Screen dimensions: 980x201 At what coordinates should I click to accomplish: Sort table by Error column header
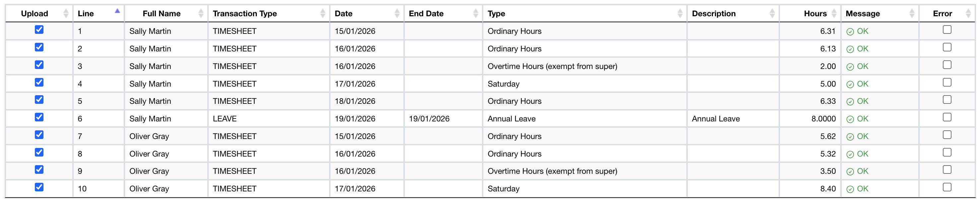tap(942, 14)
